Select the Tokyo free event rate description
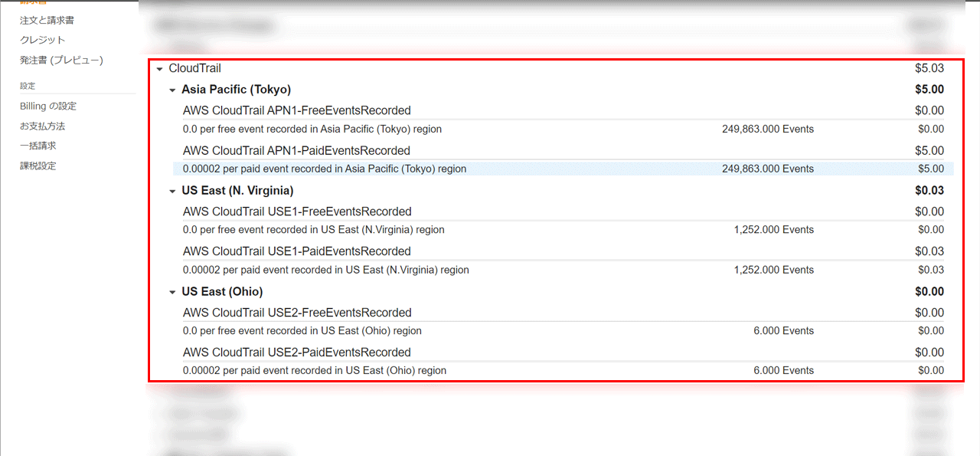 click(x=312, y=129)
